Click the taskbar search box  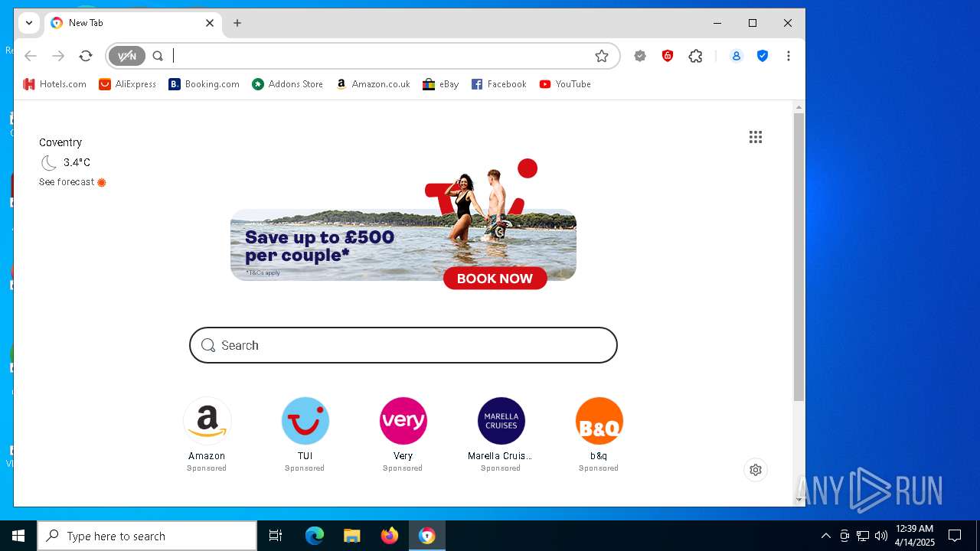[x=147, y=536]
